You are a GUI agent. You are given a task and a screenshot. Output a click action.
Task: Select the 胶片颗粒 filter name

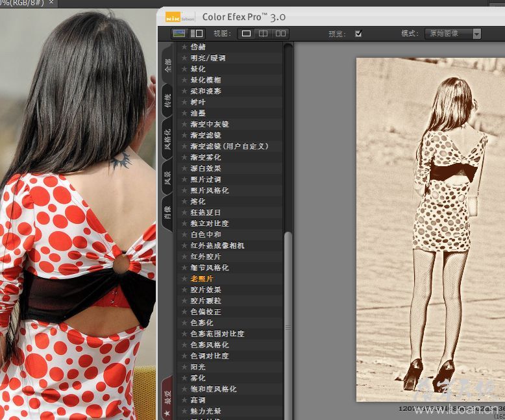pyautogui.click(x=206, y=300)
